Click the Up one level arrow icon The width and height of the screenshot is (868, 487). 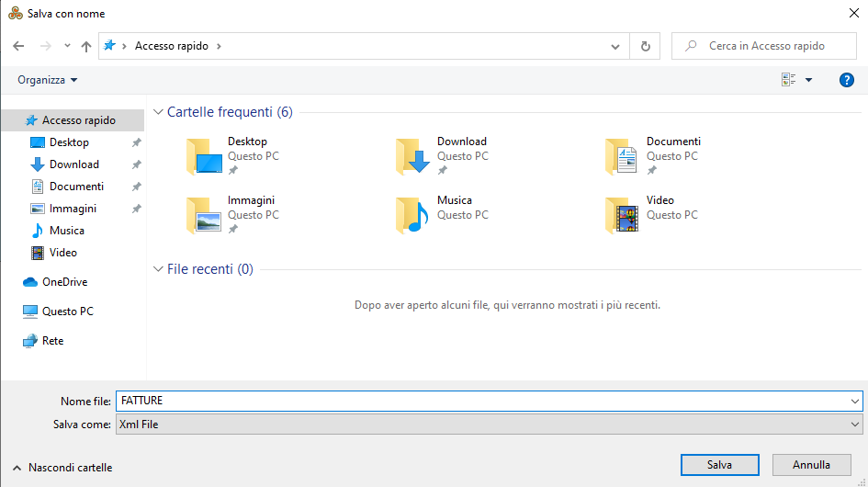pyautogui.click(x=86, y=46)
